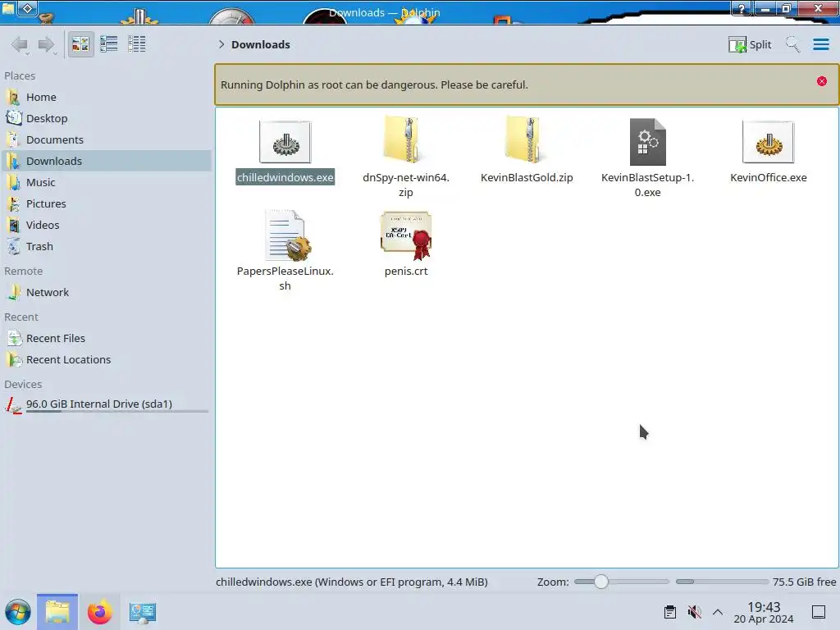Select the KevinBlastSetup-1.0.exe file icon
This screenshot has height=630, width=840.
648,142
